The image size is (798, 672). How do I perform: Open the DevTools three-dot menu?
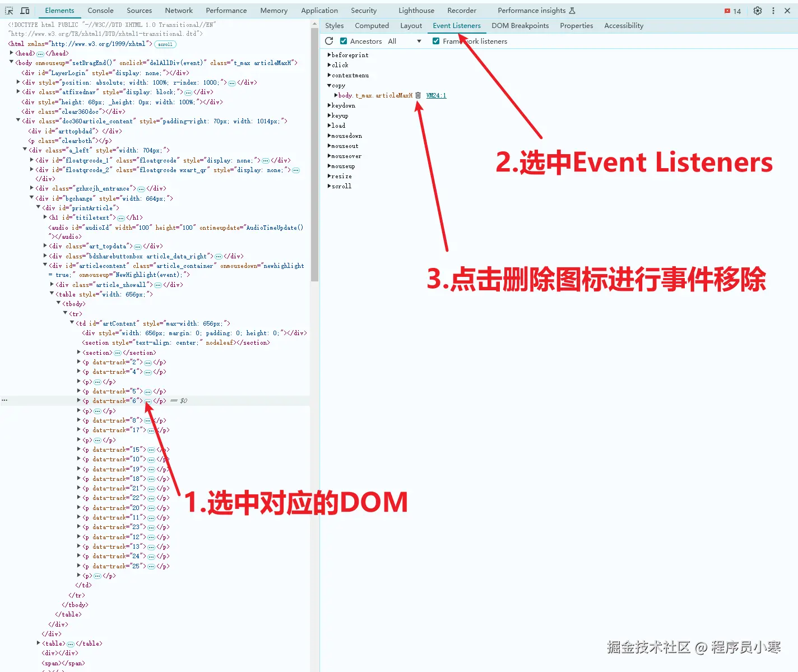click(773, 11)
